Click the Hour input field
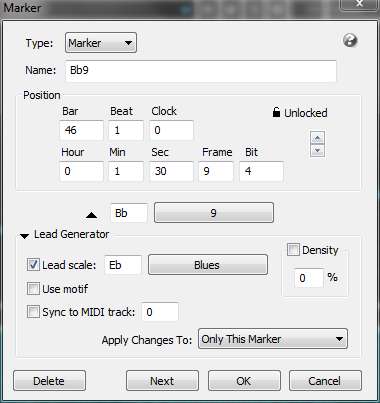The height and width of the screenshot is (403, 380). tap(81, 171)
